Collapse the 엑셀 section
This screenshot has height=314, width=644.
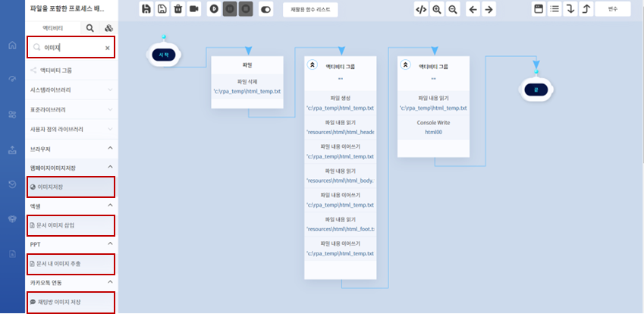point(71,206)
